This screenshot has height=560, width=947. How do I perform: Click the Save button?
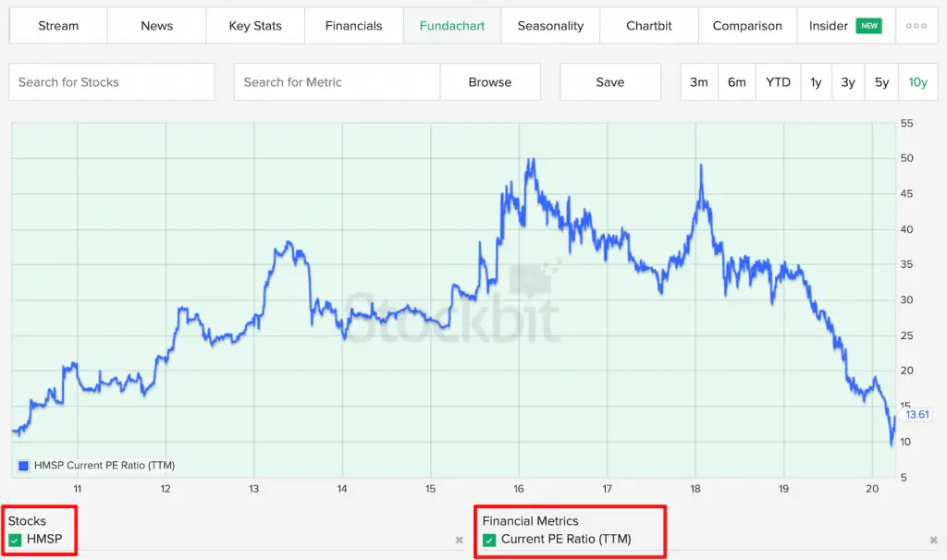(x=609, y=81)
